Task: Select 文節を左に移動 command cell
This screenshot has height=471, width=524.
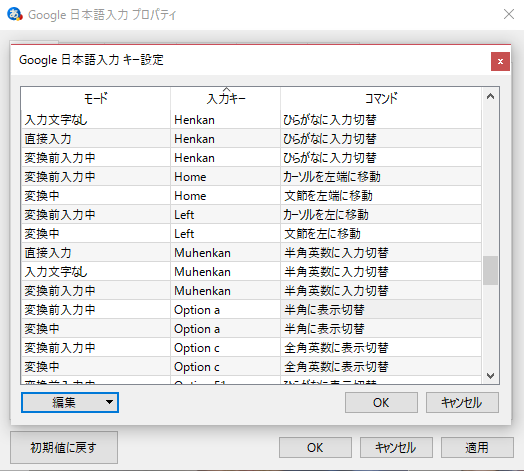Action: [381, 234]
